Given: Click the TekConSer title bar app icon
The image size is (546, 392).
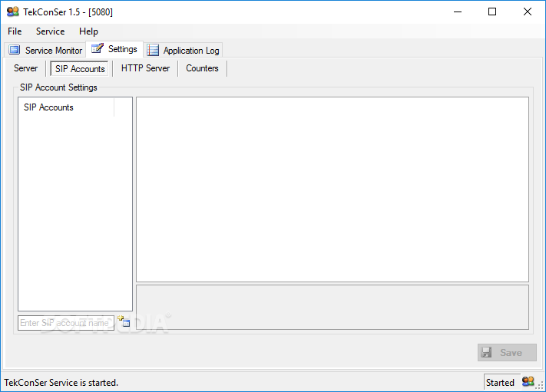Looking at the screenshot, I should [13, 12].
